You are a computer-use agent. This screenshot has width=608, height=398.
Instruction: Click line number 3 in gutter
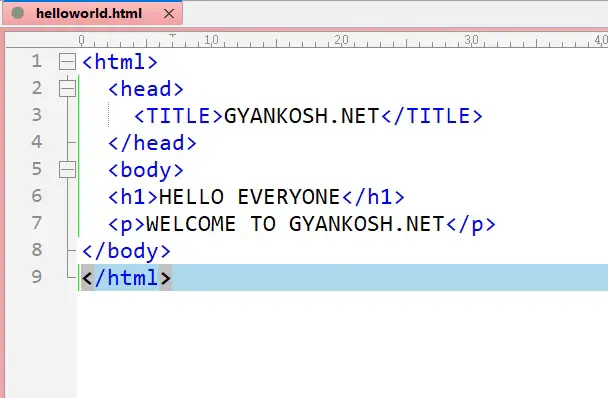click(37, 115)
